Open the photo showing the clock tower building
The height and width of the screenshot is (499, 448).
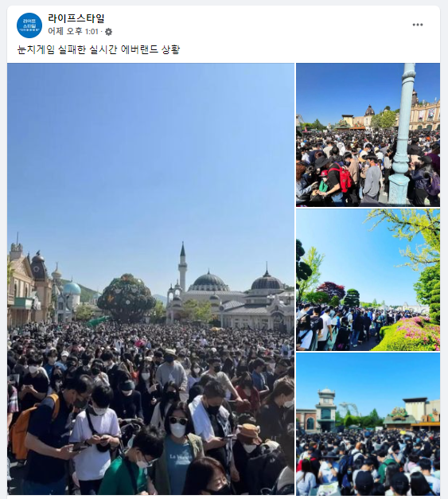pyautogui.click(x=368, y=424)
